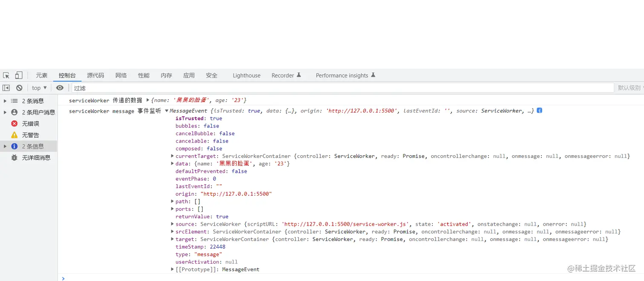The width and height of the screenshot is (644, 281).
Task: Collapse the MessageEvent object
Action: tap(167, 111)
